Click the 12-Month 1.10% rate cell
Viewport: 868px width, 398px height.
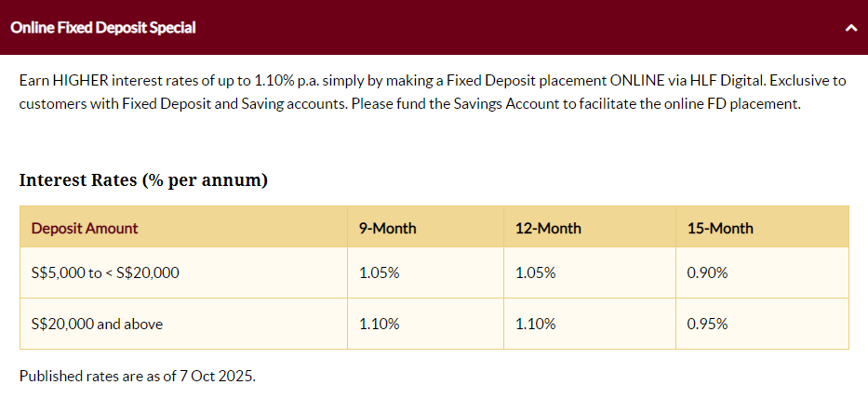pyautogui.click(x=535, y=324)
